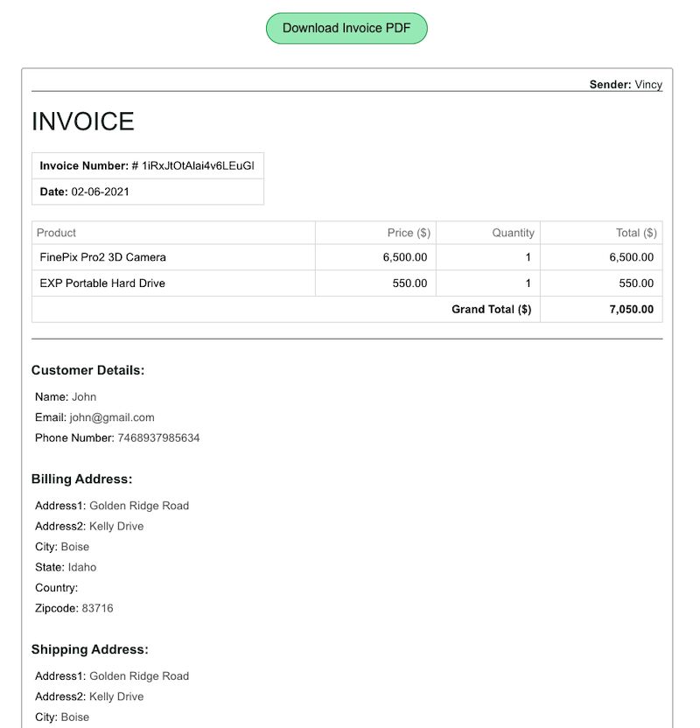Select the Product column header
This screenshot has height=728, width=700.
pos(54,233)
